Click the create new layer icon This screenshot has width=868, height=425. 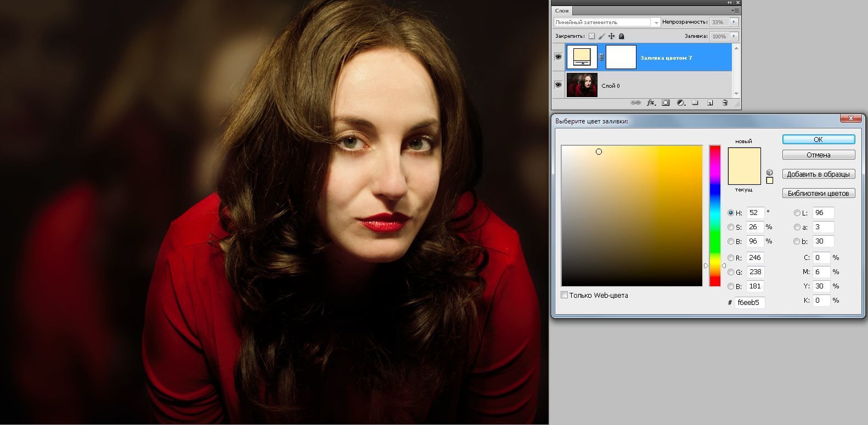(709, 103)
